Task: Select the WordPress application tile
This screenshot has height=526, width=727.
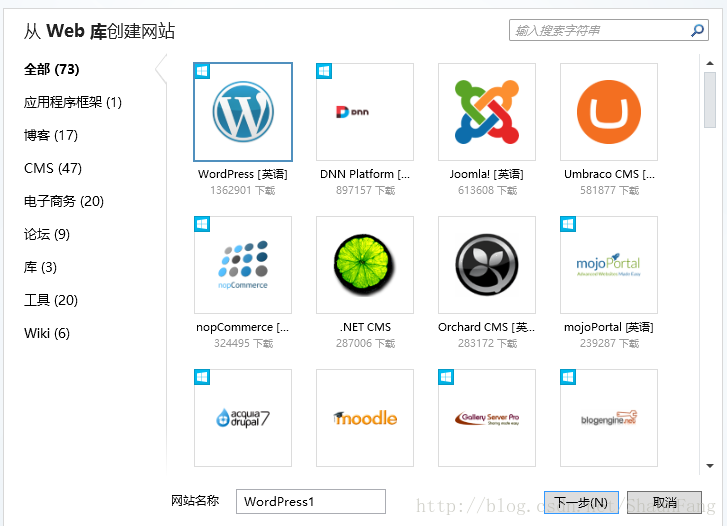Action: [x=243, y=112]
